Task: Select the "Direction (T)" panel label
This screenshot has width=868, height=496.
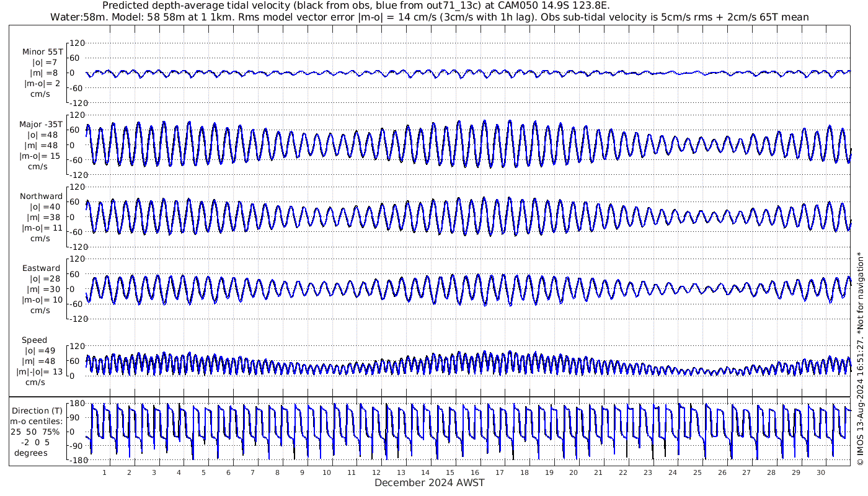Action: (x=37, y=410)
